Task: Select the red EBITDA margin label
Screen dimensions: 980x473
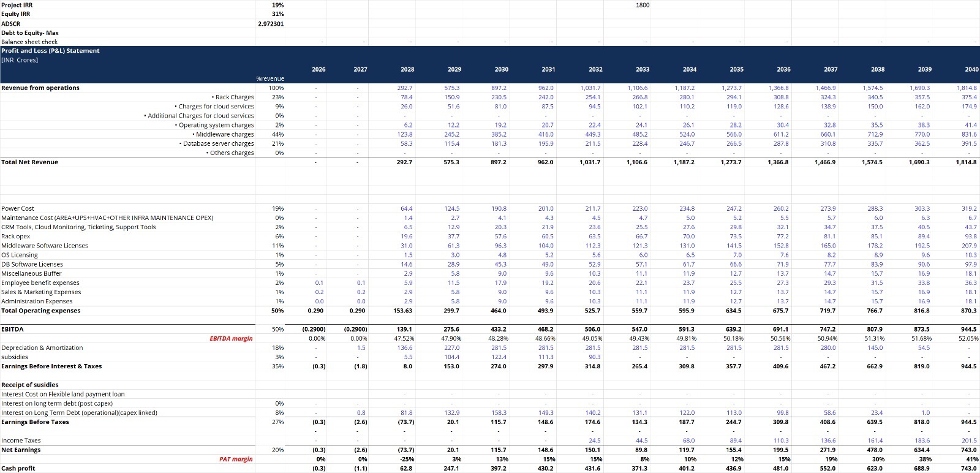Action: pyautogui.click(x=231, y=338)
